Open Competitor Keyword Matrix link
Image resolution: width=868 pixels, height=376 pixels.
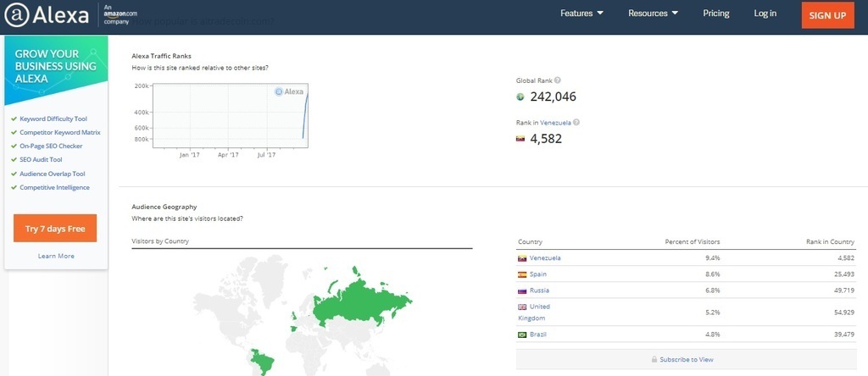point(60,133)
